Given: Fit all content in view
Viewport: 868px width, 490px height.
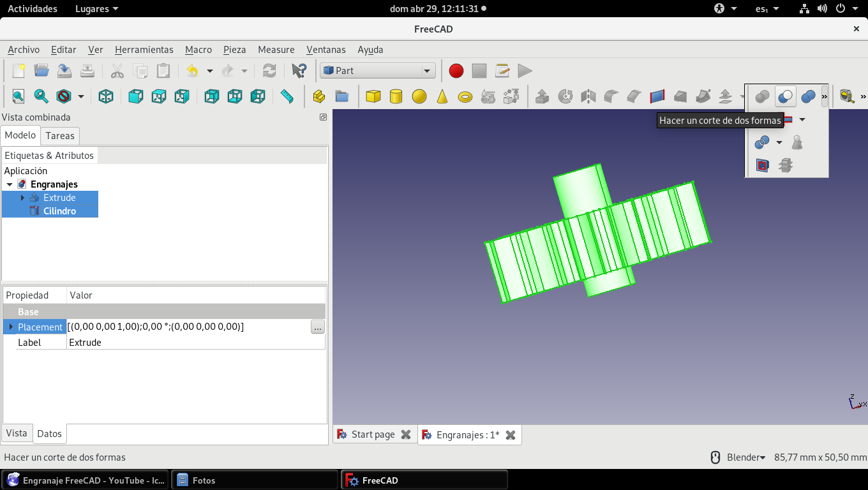Looking at the screenshot, I should pos(18,96).
